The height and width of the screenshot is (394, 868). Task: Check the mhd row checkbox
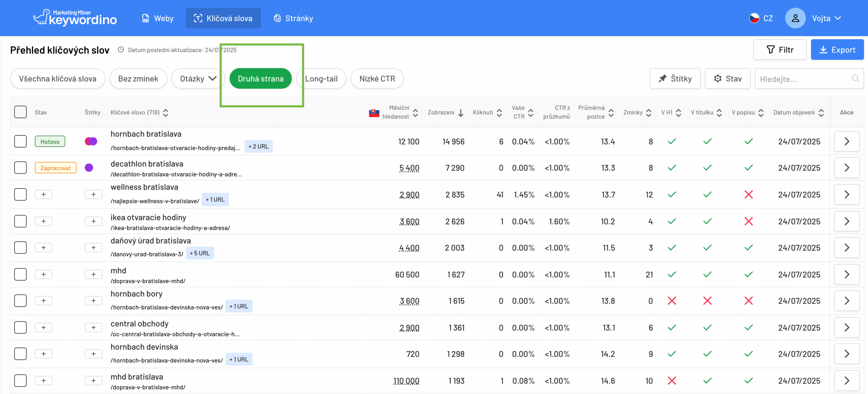[20, 274]
